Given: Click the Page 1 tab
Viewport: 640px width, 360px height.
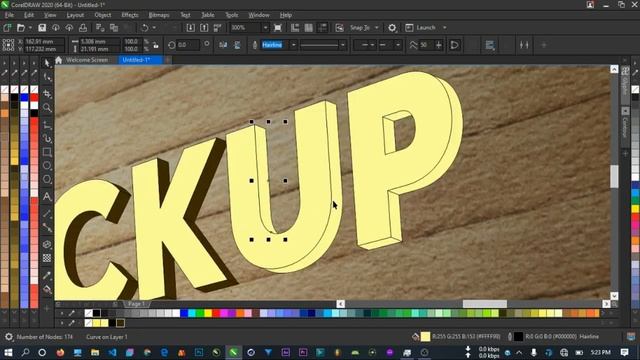Looking at the screenshot, I should tap(136, 304).
